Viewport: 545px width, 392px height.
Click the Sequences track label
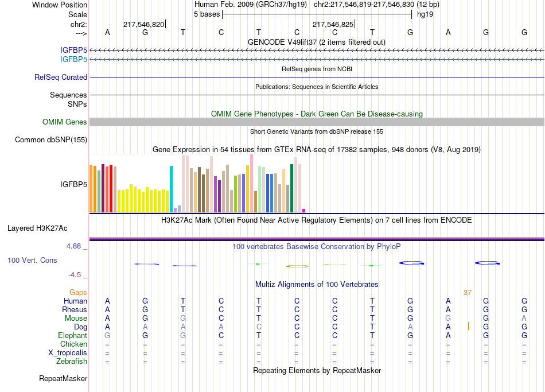[68, 95]
